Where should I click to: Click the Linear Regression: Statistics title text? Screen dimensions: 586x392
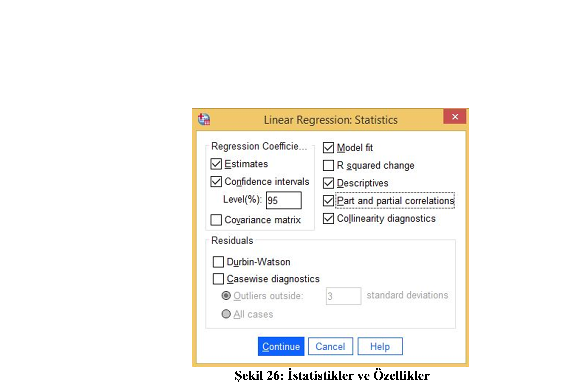tap(330, 120)
